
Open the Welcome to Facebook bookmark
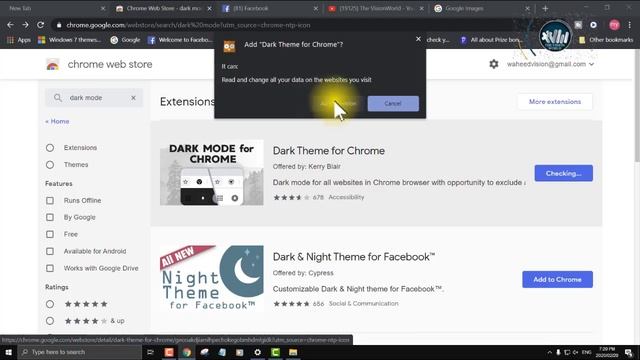pyautogui.click(x=180, y=40)
